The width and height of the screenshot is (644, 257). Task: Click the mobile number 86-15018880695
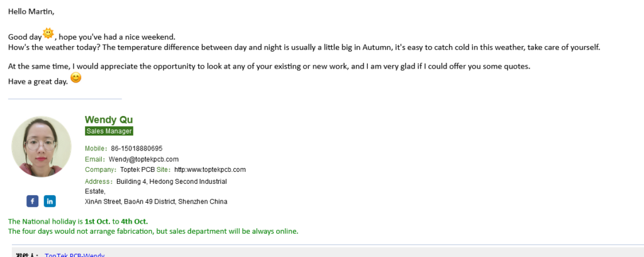pyautogui.click(x=136, y=149)
